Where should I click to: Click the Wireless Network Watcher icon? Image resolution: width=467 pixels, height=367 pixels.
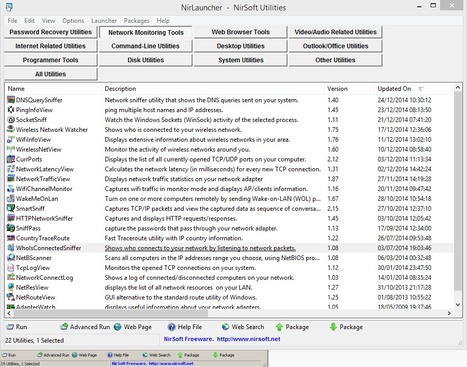[x=11, y=129]
